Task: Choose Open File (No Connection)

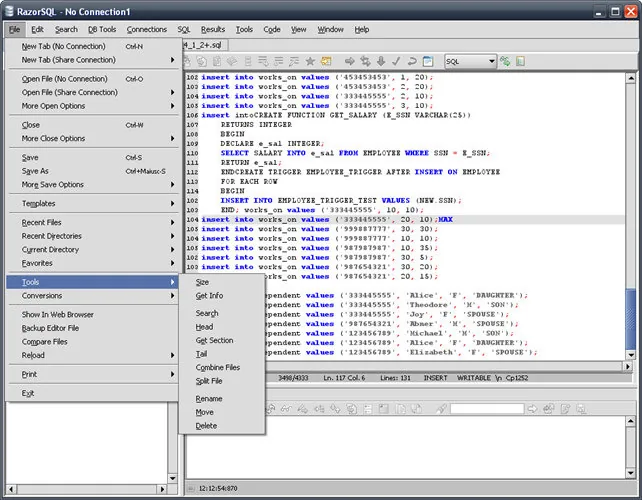Action: (93, 79)
